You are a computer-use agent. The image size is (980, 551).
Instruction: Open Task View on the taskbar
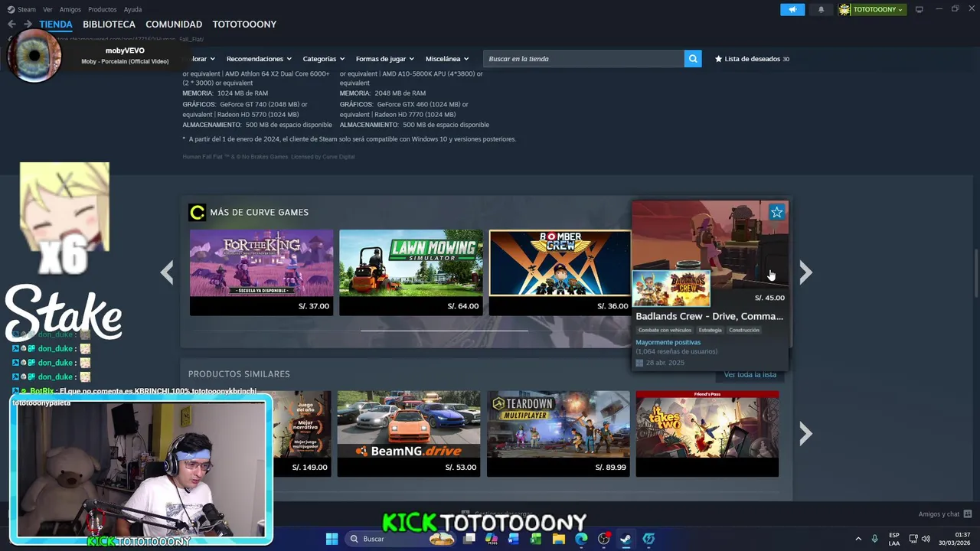(469, 539)
